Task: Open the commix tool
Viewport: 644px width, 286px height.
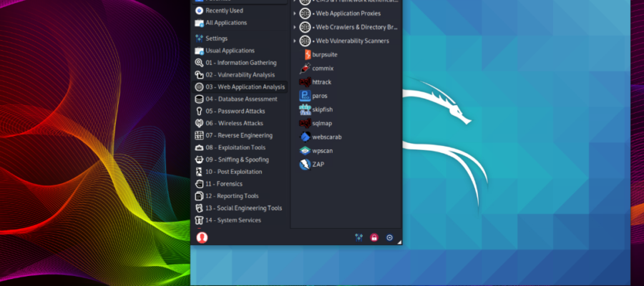Action: pyautogui.click(x=316, y=68)
